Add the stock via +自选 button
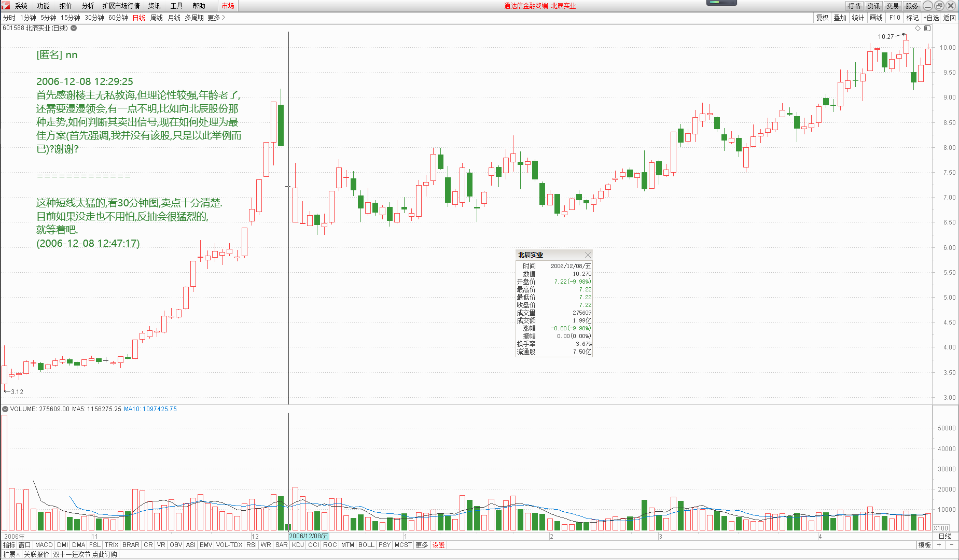The width and height of the screenshot is (959, 560). 931,18
